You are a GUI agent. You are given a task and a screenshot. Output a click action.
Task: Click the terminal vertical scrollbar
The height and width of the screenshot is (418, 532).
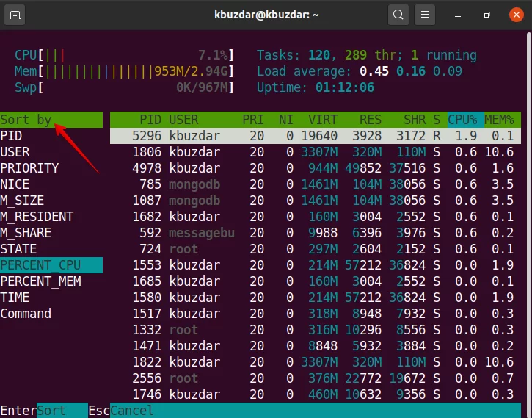coord(529,224)
